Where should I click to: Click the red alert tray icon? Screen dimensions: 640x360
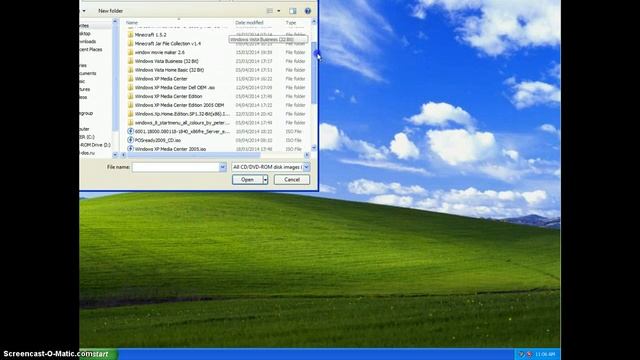(x=529, y=354)
